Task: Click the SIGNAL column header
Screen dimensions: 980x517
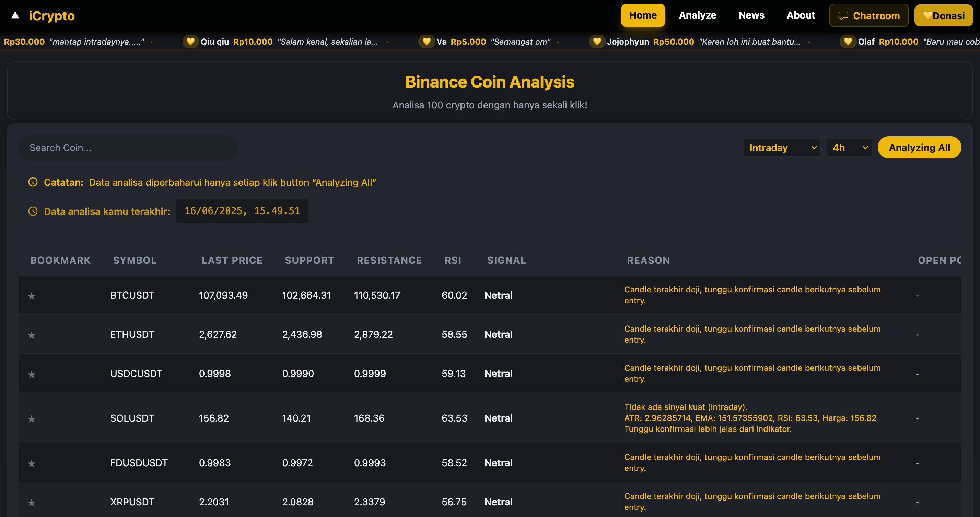Action: pos(507,261)
